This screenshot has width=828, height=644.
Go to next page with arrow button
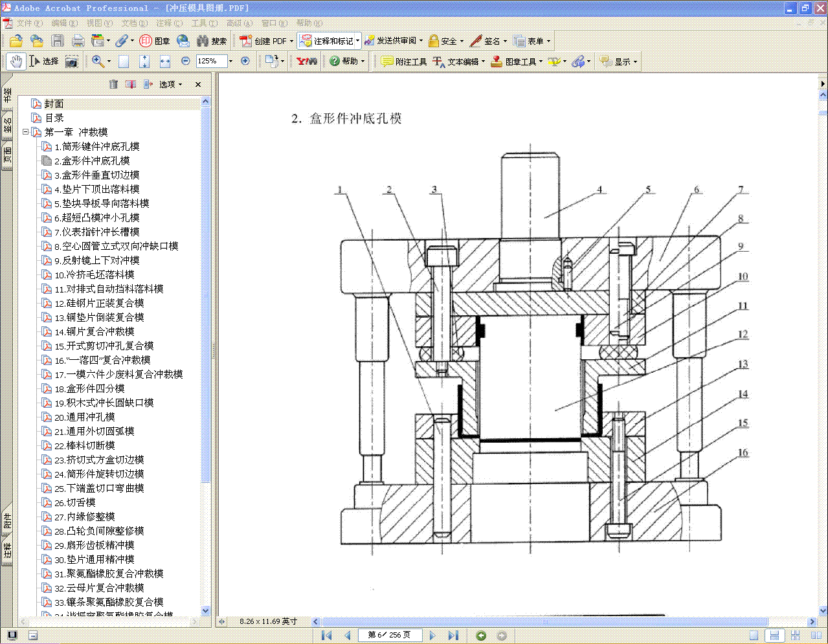click(432, 635)
